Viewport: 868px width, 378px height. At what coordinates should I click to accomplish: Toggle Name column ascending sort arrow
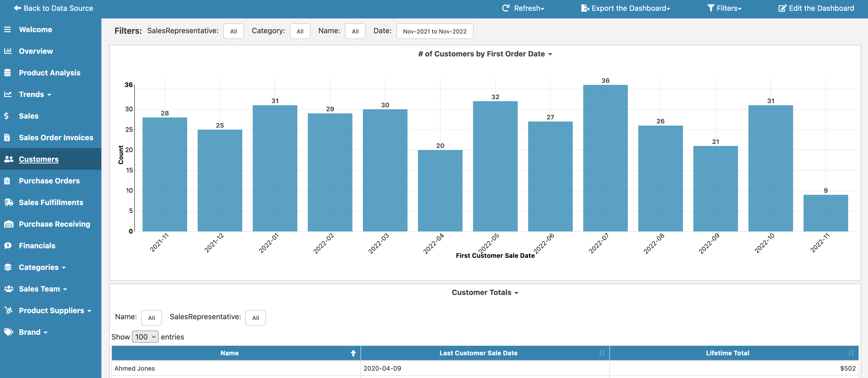(353, 353)
